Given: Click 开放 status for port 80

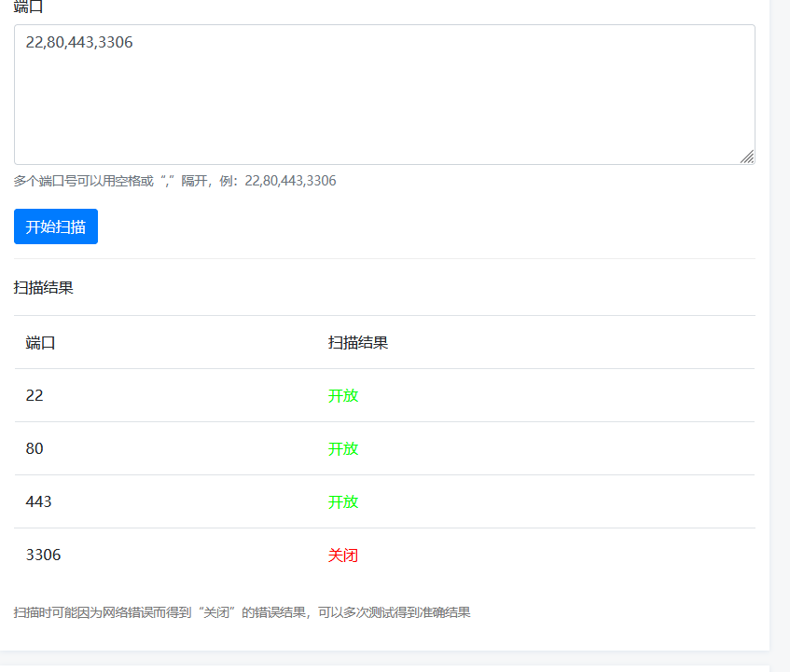Looking at the screenshot, I should (x=343, y=448).
